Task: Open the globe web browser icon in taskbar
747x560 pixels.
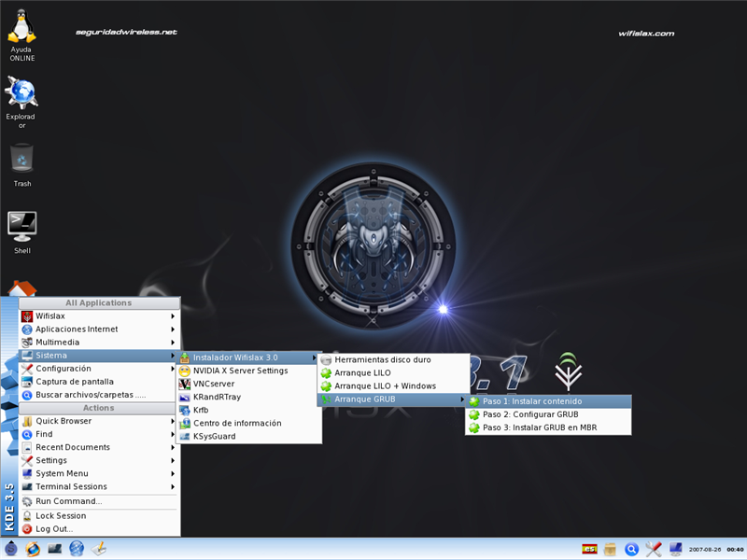Action: pos(77,549)
